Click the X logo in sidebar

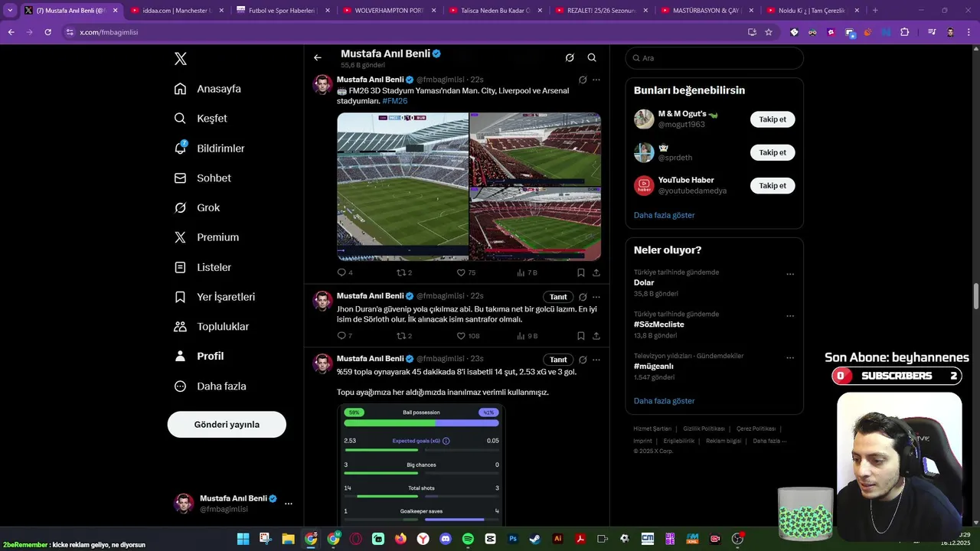pos(180,59)
